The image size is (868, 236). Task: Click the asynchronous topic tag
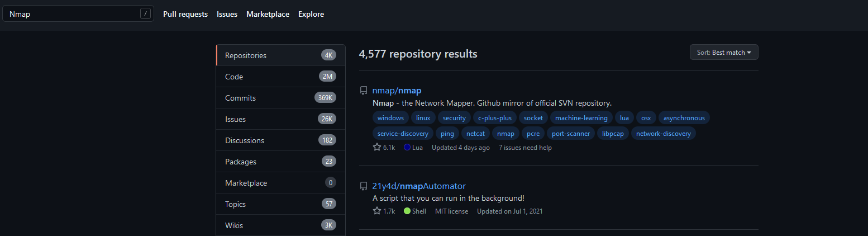point(684,118)
